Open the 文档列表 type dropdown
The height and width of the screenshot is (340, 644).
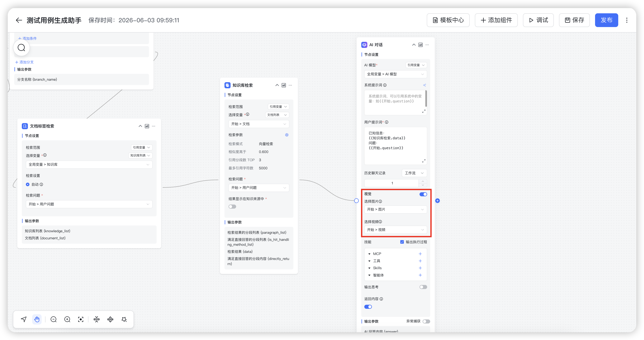click(x=277, y=115)
